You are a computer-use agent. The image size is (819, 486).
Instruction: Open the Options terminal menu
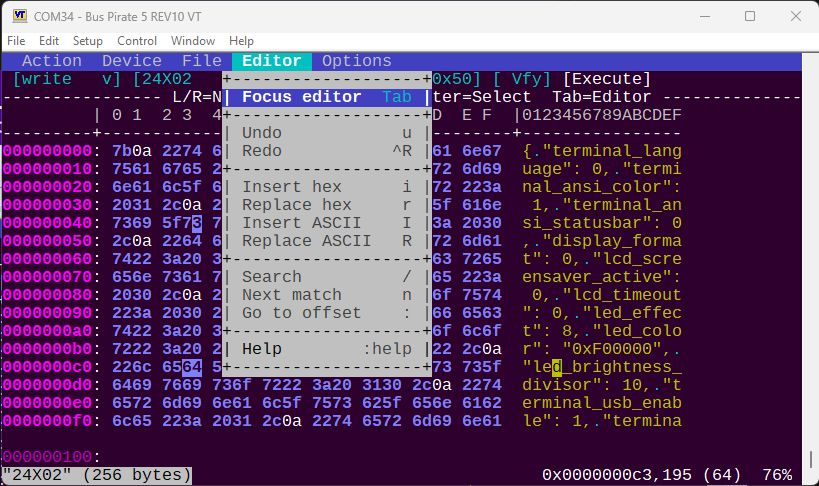356,61
